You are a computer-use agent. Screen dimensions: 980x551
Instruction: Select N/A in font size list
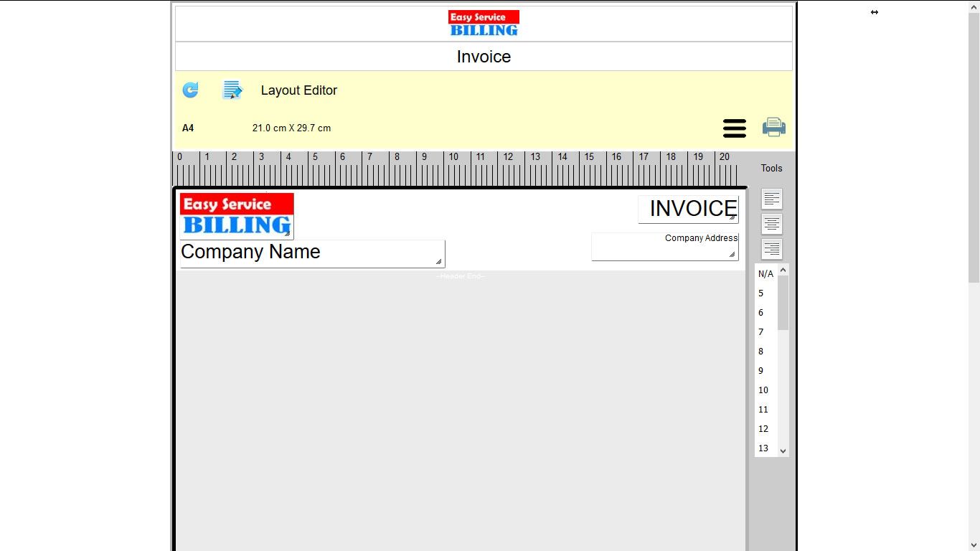point(766,274)
